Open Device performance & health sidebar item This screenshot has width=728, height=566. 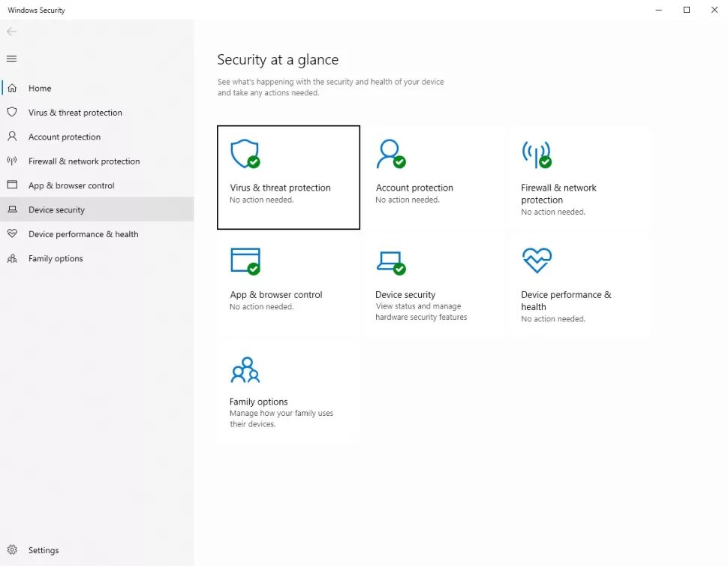tap(97, 234)
